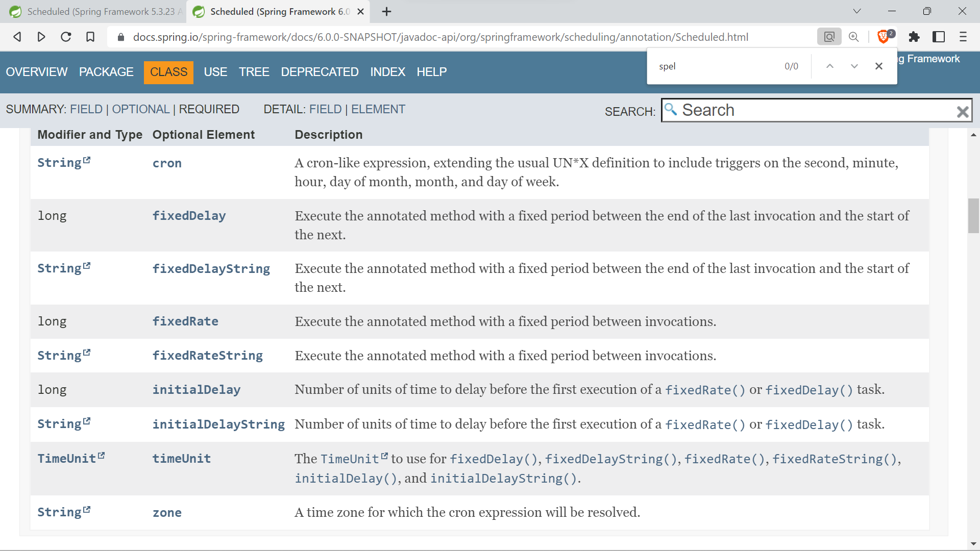This screenshot has height=551, width=980.
Task: Bookmark this page
Action: 90,37
